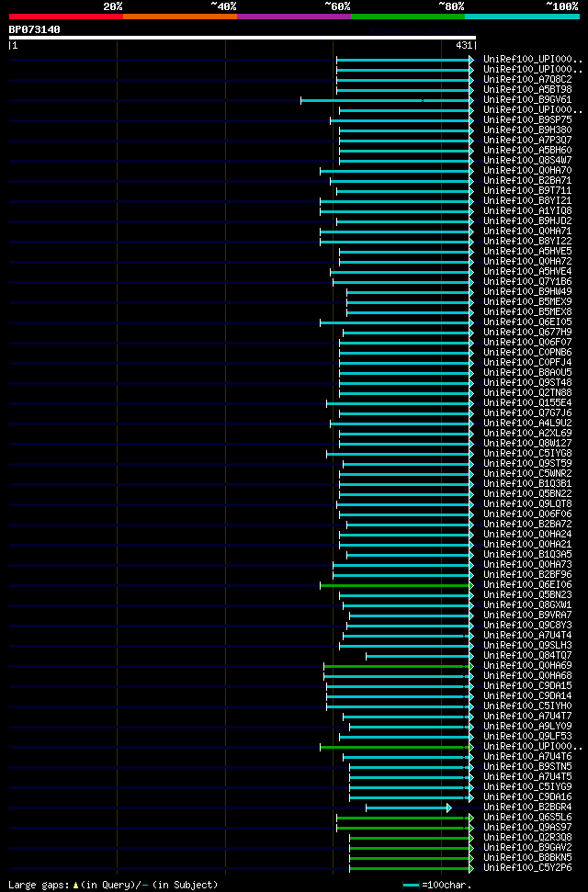Click the cyan ~100% identity legend bar
Screen dimensions: 588x892
pyautogui.click(x=522, y=17)
